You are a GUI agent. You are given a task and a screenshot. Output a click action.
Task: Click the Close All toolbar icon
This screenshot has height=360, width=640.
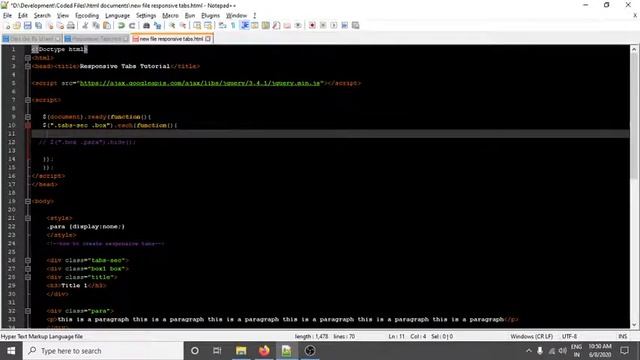pos(60,26)
